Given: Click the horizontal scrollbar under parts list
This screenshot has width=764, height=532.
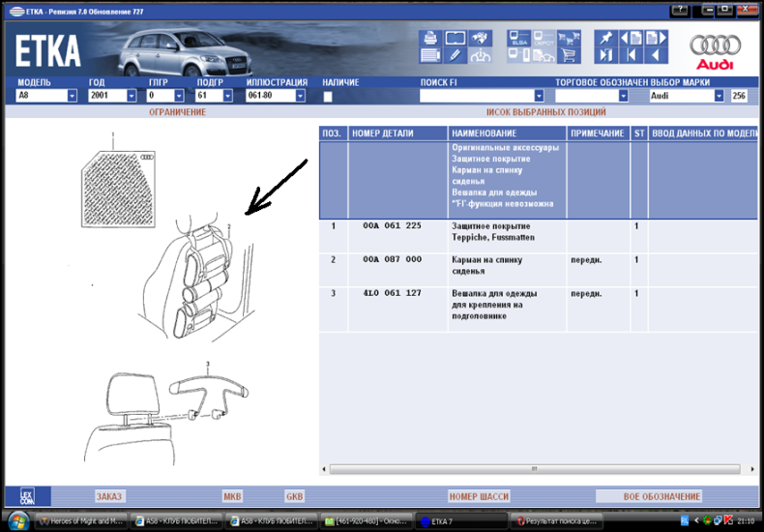Looking at the screenshot, I should pyautogui.click(x=532, y=469).
